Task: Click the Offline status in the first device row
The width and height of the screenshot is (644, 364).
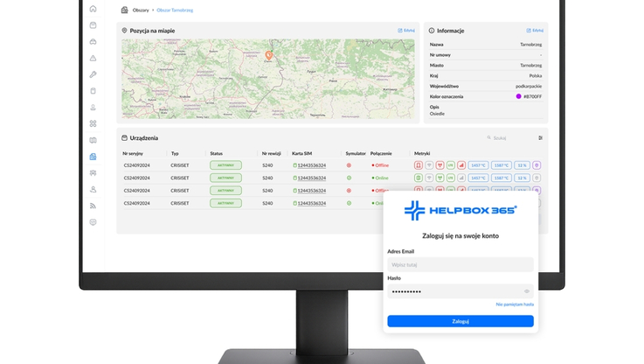Action: point(380,165)
